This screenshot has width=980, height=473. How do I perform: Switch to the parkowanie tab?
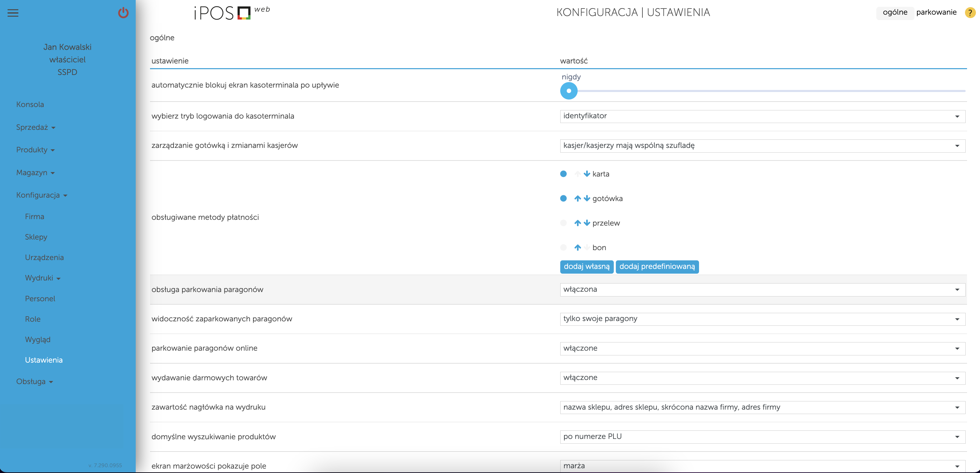coord(936,12)
